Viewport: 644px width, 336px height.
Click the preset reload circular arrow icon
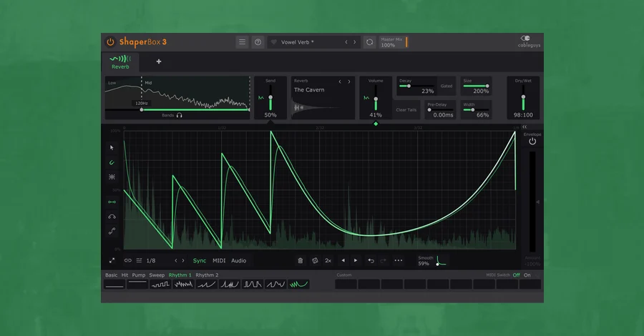(370, 42)
